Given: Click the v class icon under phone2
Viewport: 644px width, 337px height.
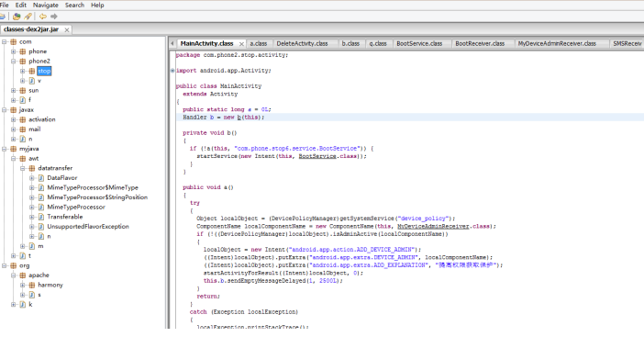Looking at the screenshot, I should [32, 81].
